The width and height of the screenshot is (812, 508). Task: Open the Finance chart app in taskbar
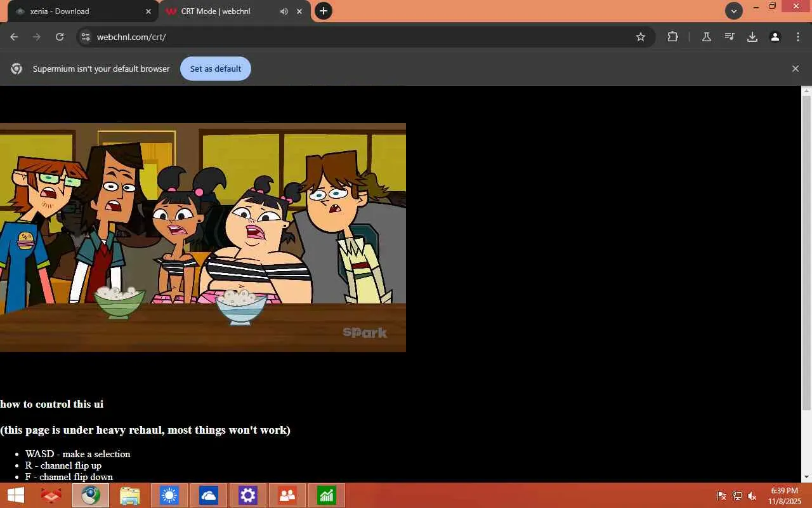[x=327, y=495]
